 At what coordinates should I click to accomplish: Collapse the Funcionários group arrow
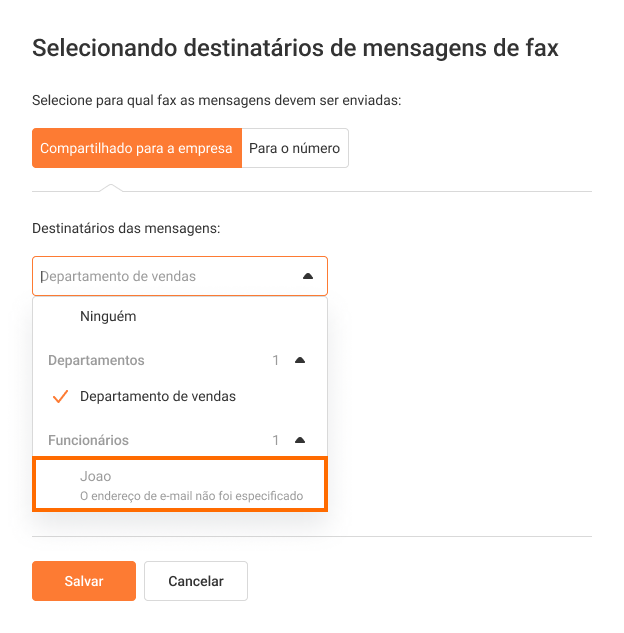(300, 440)
